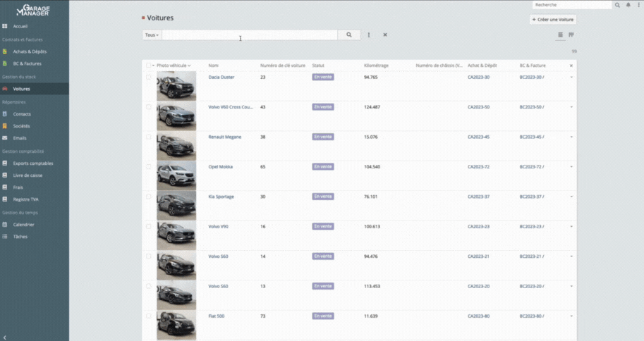Screen dimensions: 644x341
Task: Switch to list view layout
Action: [x=561, y=35]
